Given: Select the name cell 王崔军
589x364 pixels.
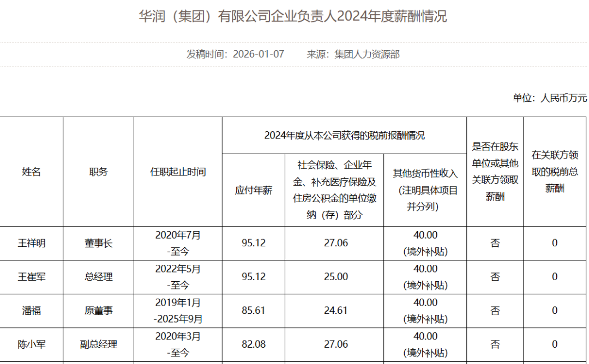Looking at the screenshot, I should pos(32,277).
